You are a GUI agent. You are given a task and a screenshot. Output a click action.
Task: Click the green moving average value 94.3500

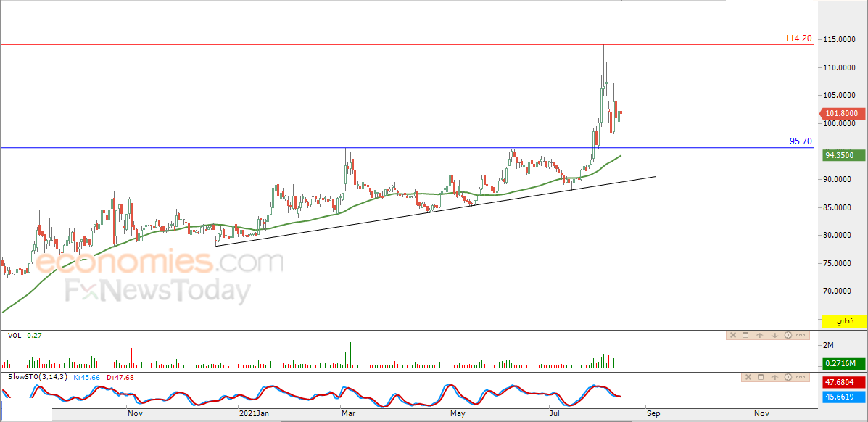843,156
